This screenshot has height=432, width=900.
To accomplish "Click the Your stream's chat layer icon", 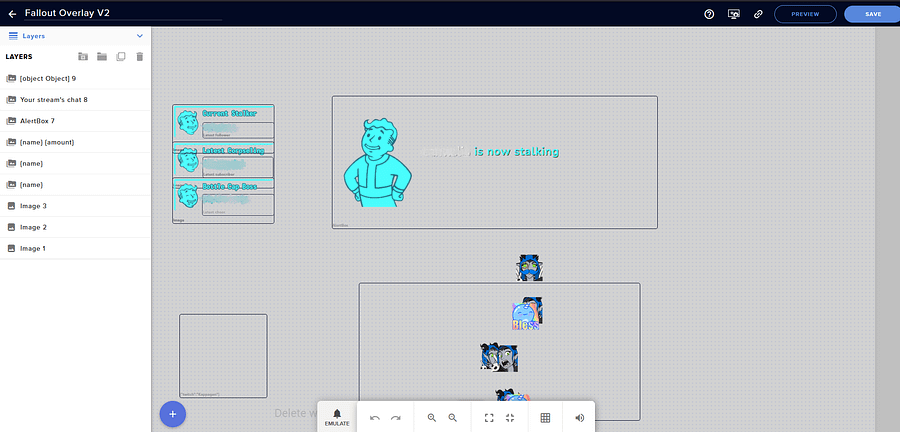I will point(10,100).
